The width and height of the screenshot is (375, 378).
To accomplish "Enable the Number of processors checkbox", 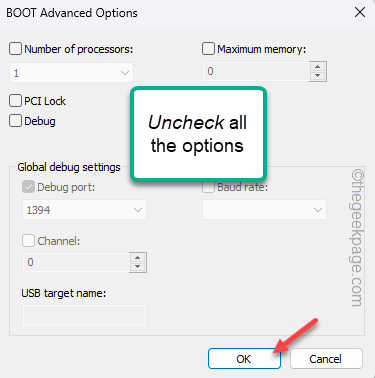I will click(15, 49).
